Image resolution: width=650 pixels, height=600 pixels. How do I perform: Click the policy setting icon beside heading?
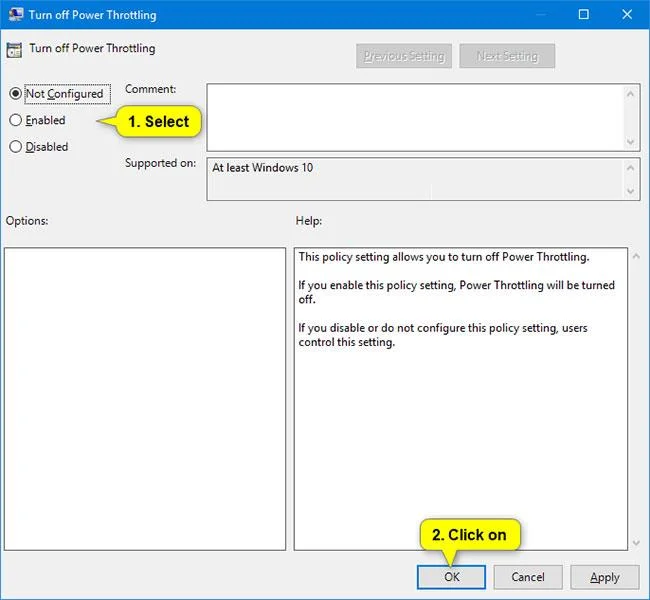pyautogui.click(x=14, y=50)
